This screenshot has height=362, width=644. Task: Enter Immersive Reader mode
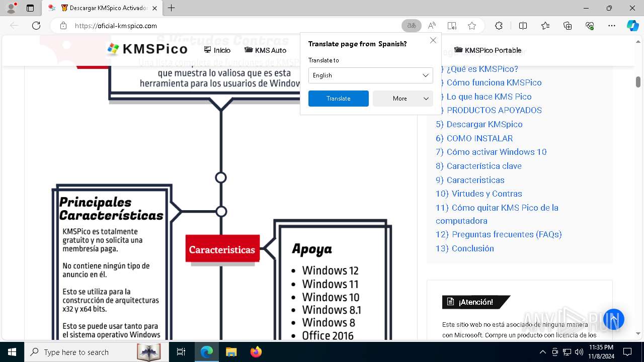(x=452, y=26)
